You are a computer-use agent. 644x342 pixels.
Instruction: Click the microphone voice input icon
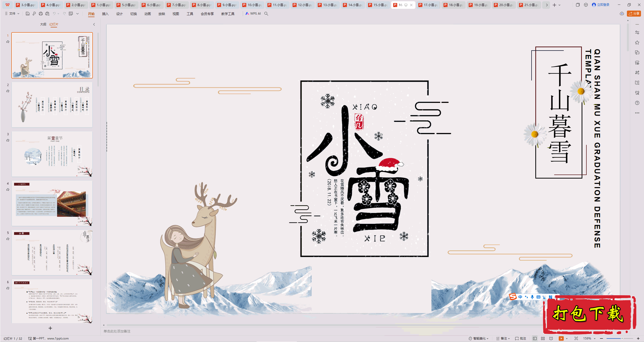(532, 297)
